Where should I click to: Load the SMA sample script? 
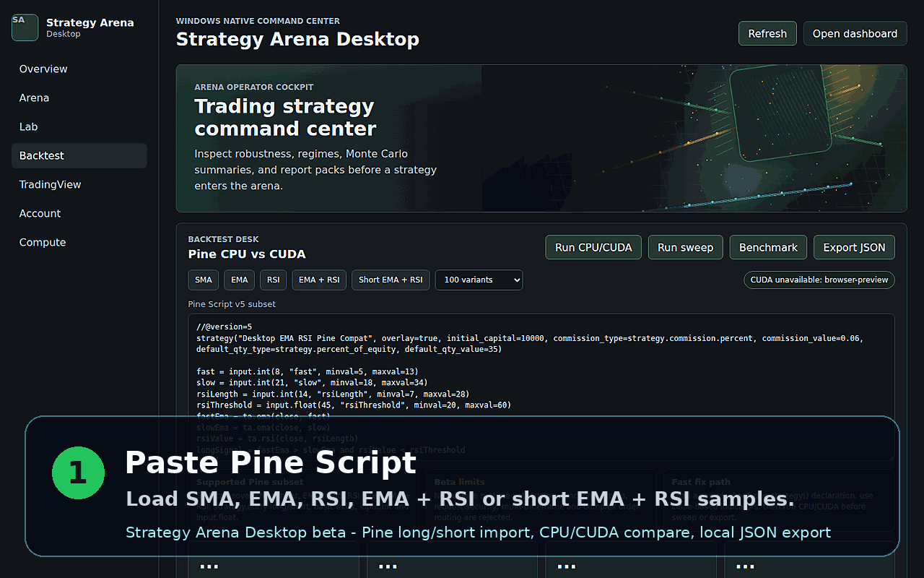pyautogui.click(x=204, y=280)
